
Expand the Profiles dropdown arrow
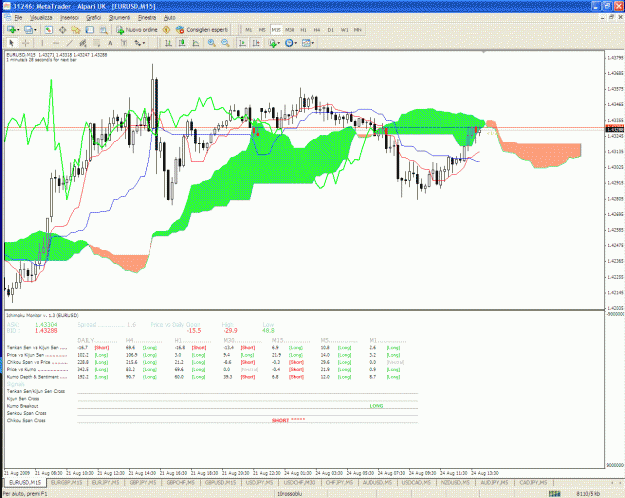[x=35, y=30]
